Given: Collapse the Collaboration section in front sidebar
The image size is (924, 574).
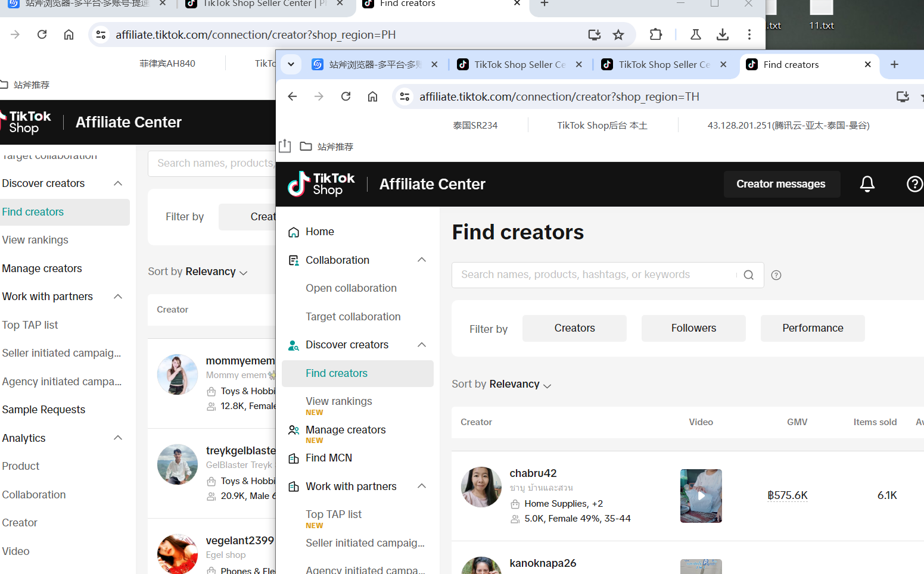Looking at the screenshot, I should click(422, 260).
